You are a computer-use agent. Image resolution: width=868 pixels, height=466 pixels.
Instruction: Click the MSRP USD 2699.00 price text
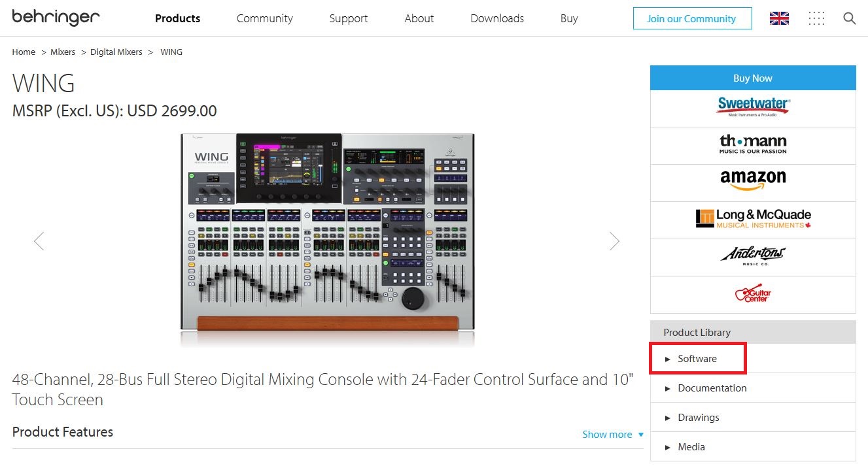114,110
